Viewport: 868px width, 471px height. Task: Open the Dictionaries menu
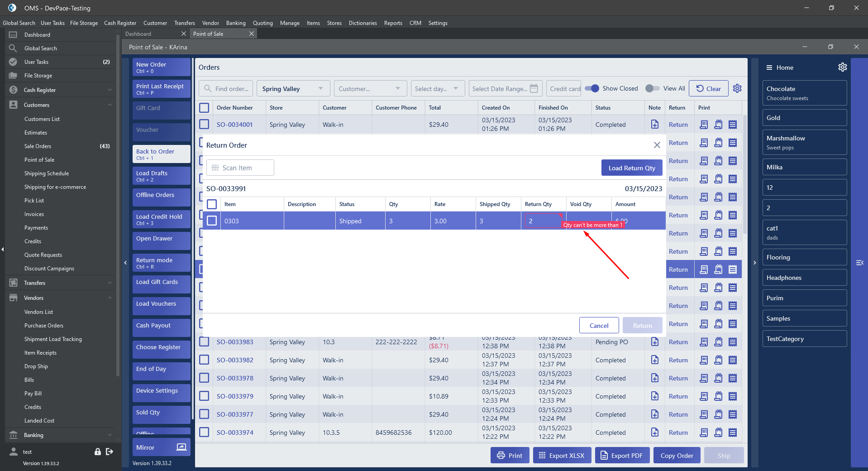pyautogui.click(x=362, y=23)
